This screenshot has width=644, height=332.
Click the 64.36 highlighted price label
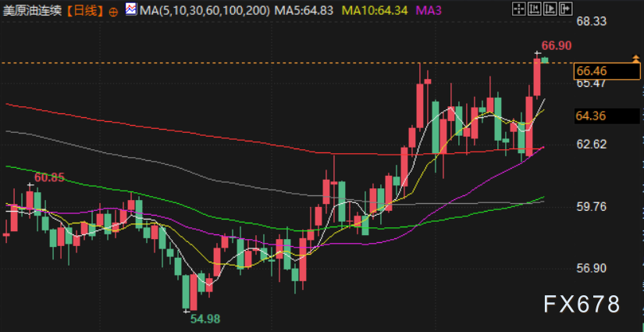592,116
